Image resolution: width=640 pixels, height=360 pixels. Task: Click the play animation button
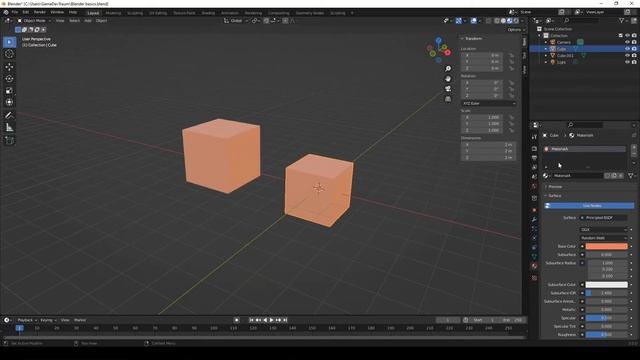point(272,320)
